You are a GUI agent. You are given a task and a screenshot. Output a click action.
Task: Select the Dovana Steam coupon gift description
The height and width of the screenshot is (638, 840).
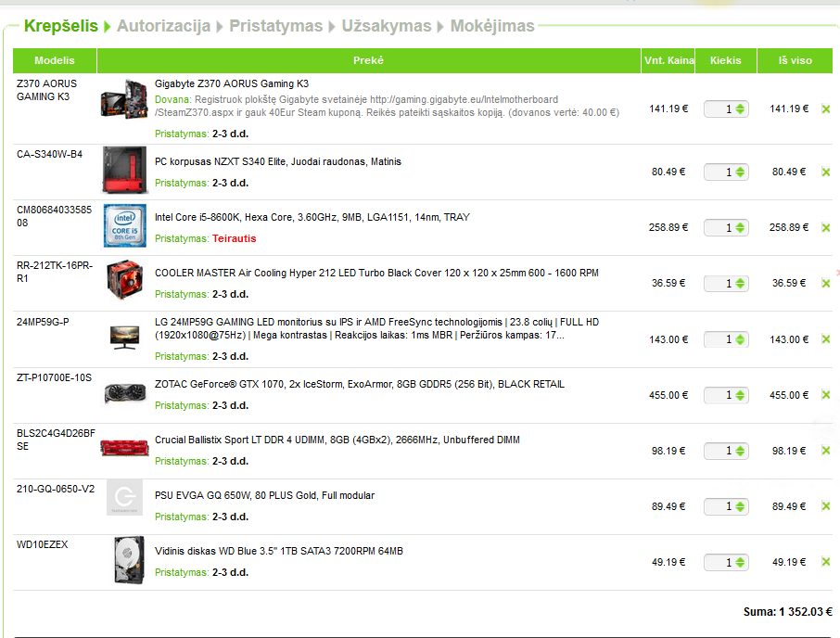387,106
